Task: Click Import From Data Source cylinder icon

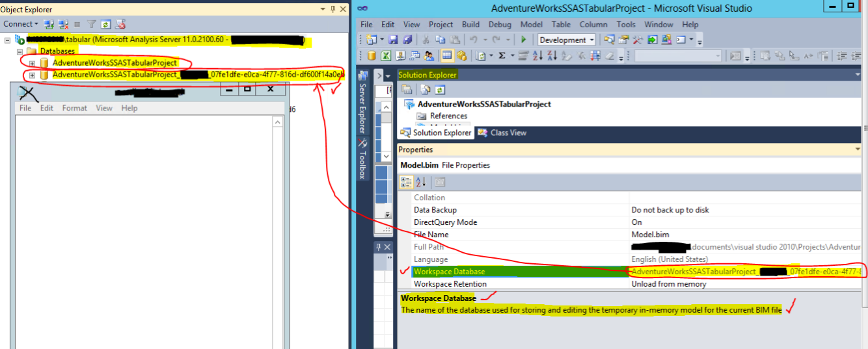Action: point(372,56)
